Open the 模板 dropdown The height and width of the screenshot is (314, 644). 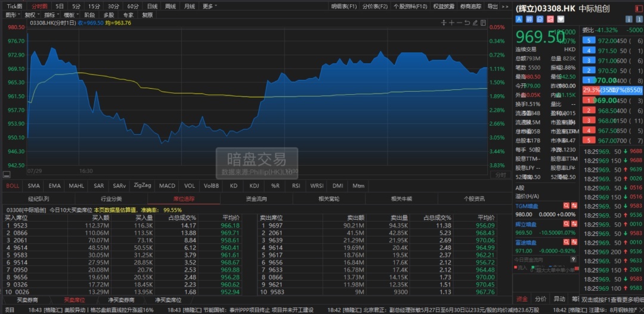[x=71, y=15]
